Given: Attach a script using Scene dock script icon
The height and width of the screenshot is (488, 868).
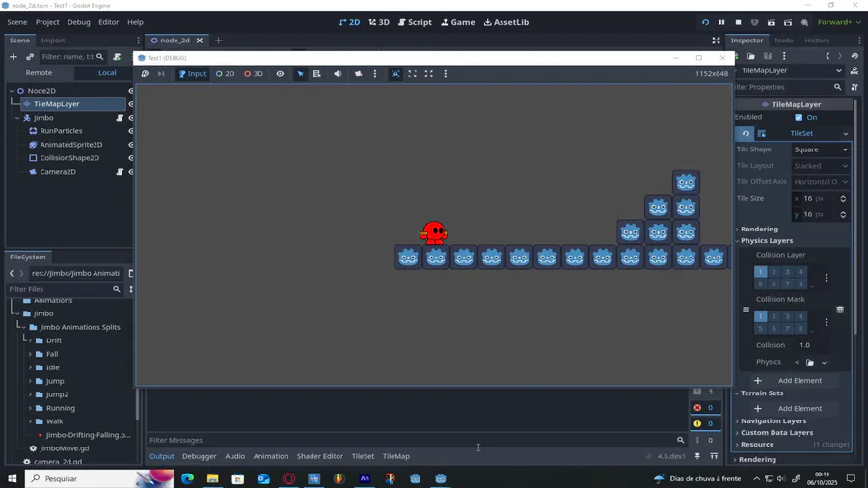Looking at the screenshot, I should (x=117, y=57).
